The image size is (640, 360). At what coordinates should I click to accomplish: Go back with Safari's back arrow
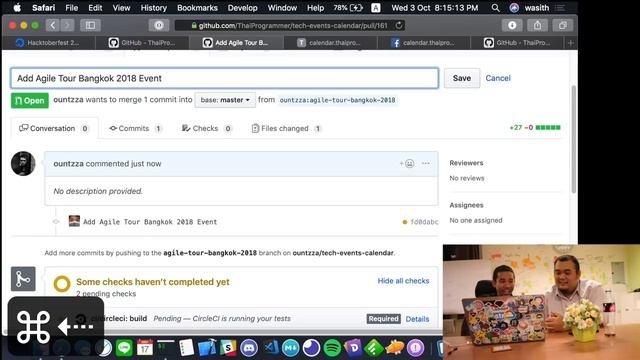point(53,25)
